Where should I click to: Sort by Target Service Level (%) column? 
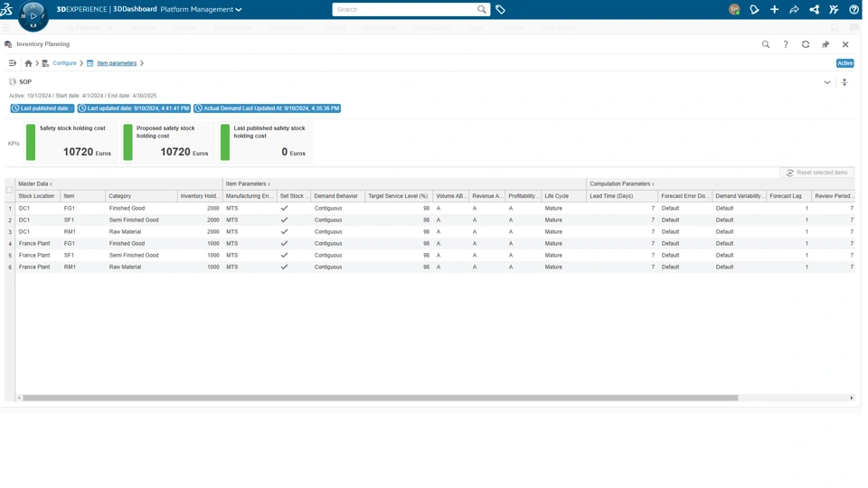pos(399,196)
